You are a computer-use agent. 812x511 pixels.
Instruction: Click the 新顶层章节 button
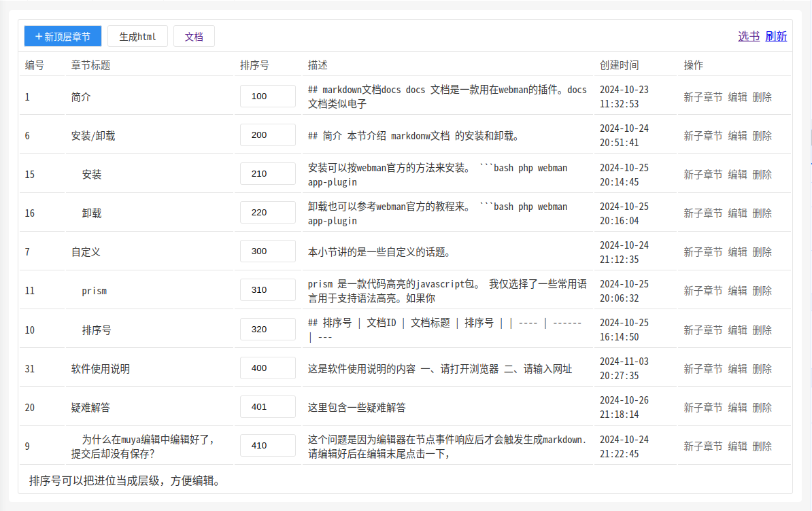click(63, 36)
